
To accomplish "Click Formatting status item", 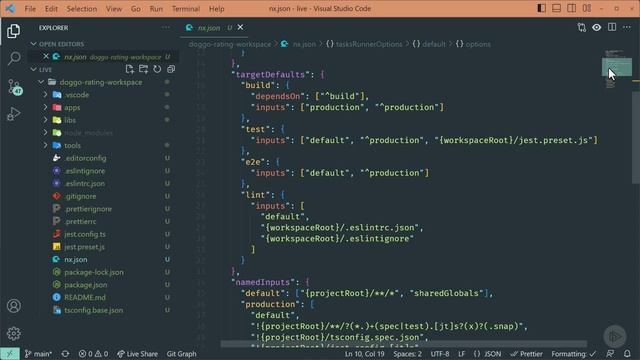I will click(x=573, y=354).
